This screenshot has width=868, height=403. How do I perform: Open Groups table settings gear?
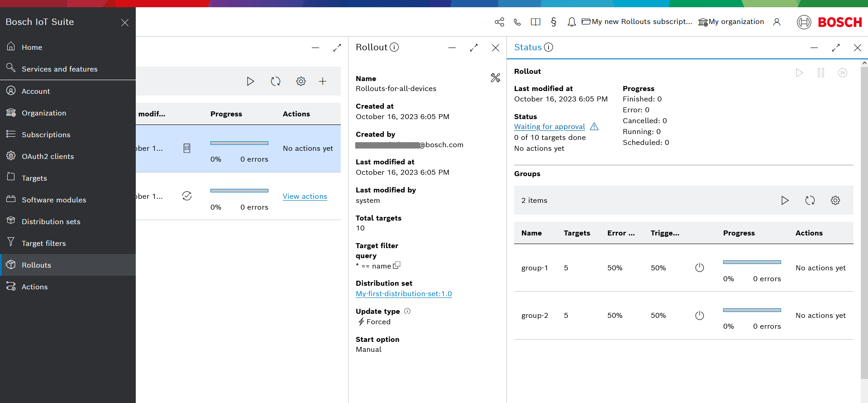pos(835,200)
